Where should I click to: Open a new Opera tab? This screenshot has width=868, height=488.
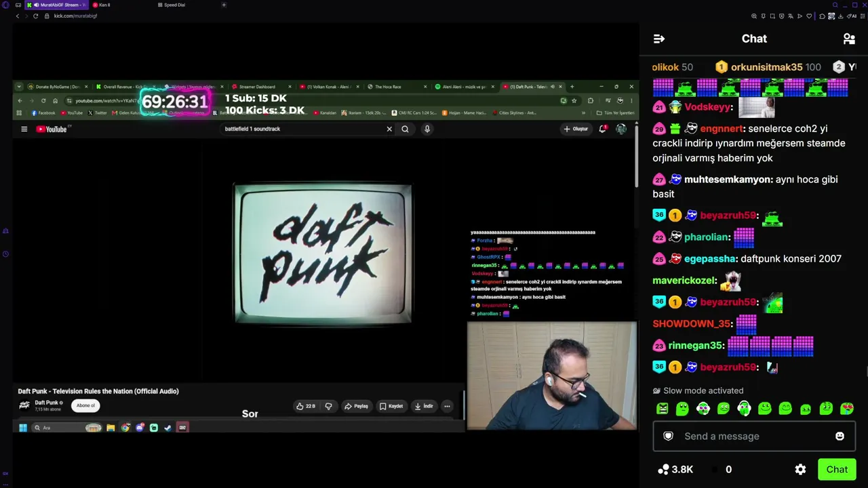point(224,5)
